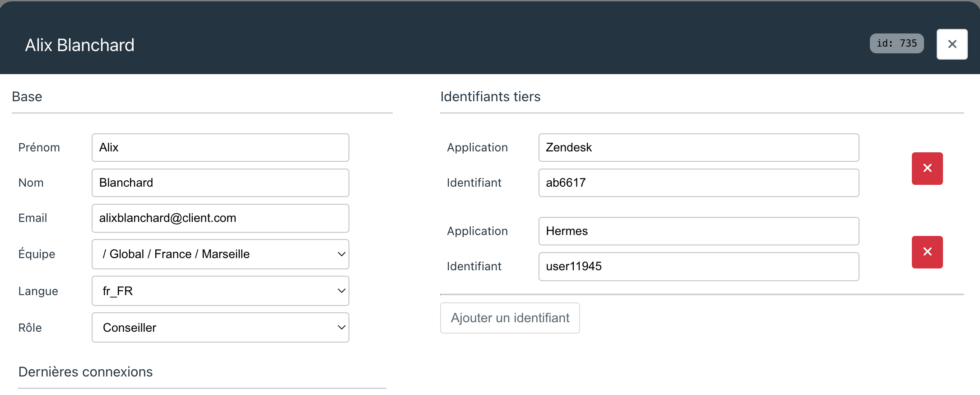
Task: Click Identifiant label beside user11945
Action: [x=474, y=266]
